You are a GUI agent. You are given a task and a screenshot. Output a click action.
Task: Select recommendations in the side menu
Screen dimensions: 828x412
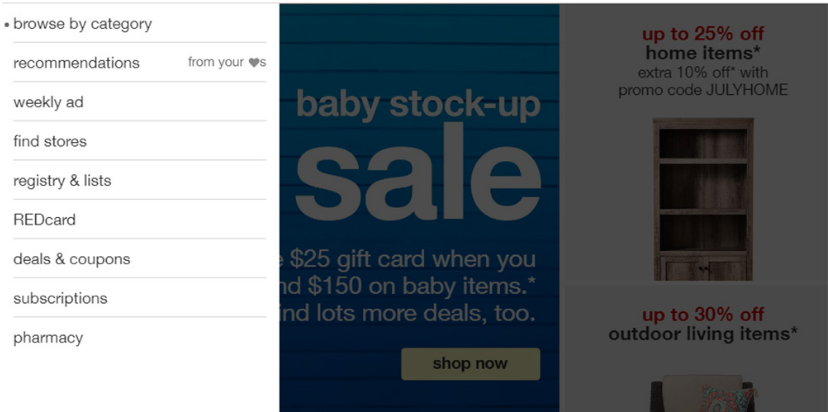76,63
